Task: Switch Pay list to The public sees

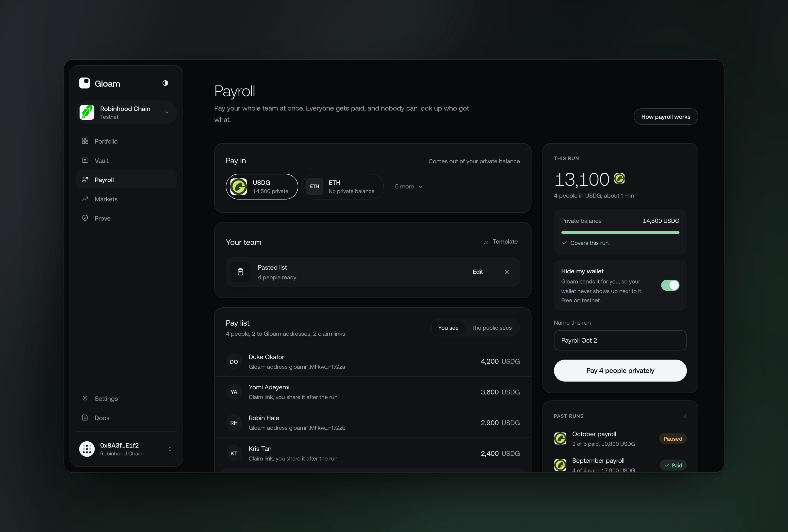Action: pos(491,328)
